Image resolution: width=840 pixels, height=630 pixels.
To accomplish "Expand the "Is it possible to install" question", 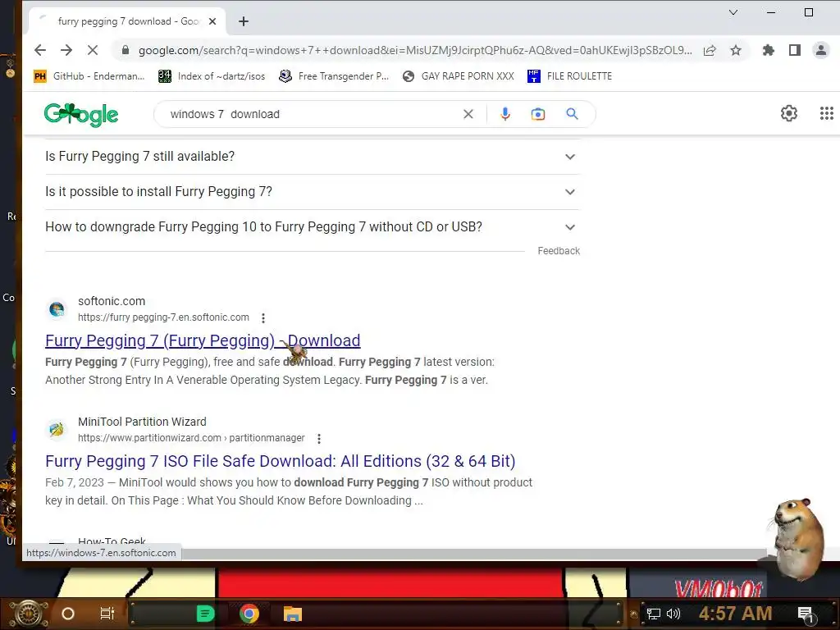I will tap(313, 192).
